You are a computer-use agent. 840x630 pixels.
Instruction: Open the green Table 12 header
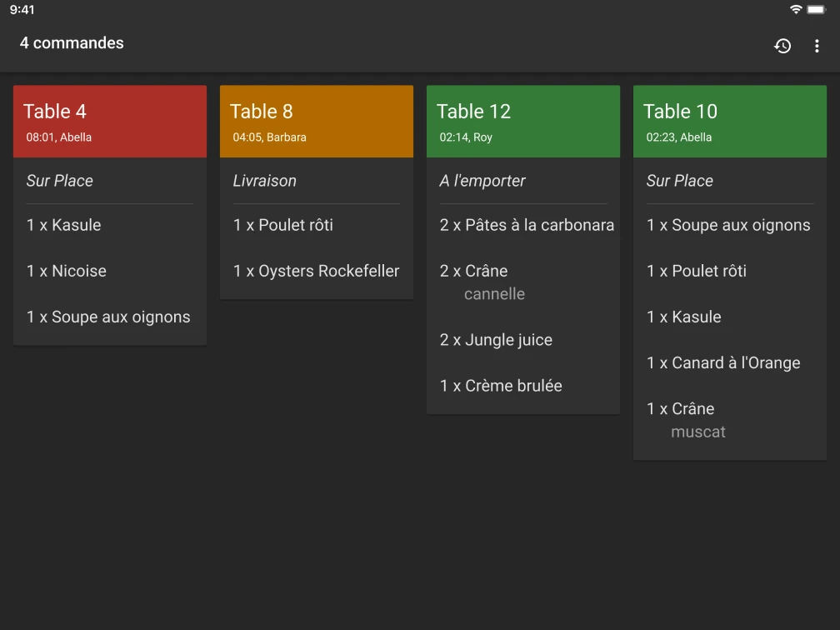pyautogui.click(x=523, y=122)
